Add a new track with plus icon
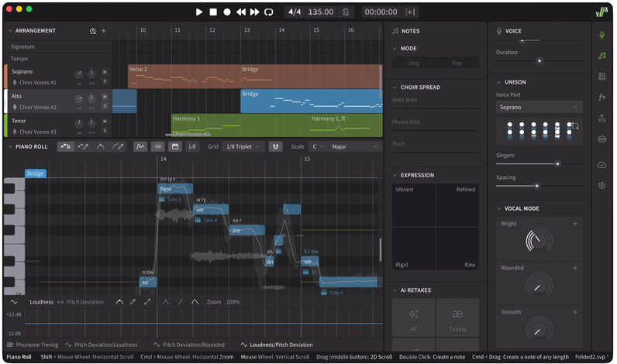 (x=104, y=31)
